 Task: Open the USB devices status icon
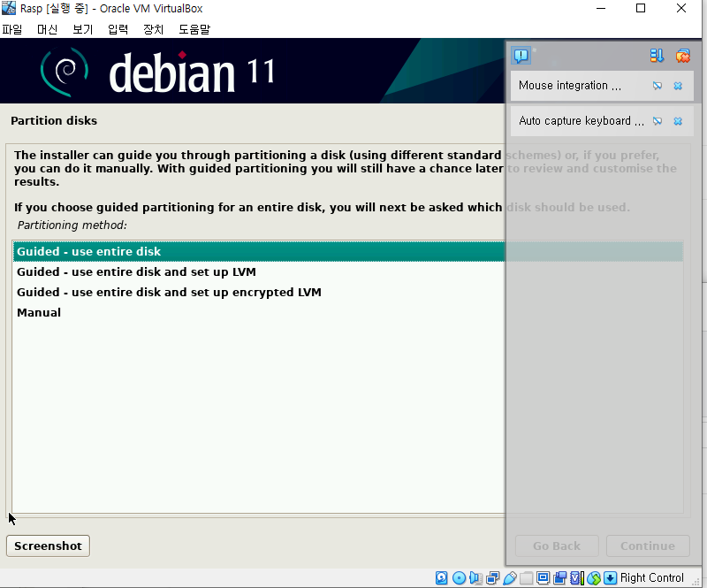click(x=510, y=577)
